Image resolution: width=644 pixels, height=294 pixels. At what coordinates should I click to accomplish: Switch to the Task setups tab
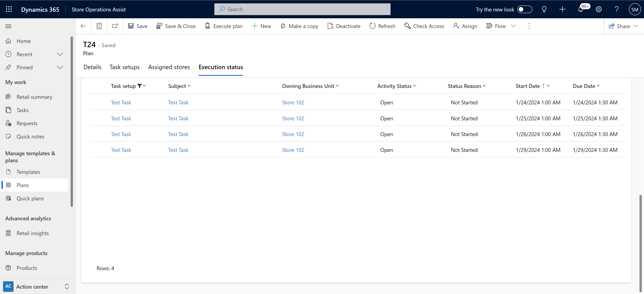pos(124,67)
